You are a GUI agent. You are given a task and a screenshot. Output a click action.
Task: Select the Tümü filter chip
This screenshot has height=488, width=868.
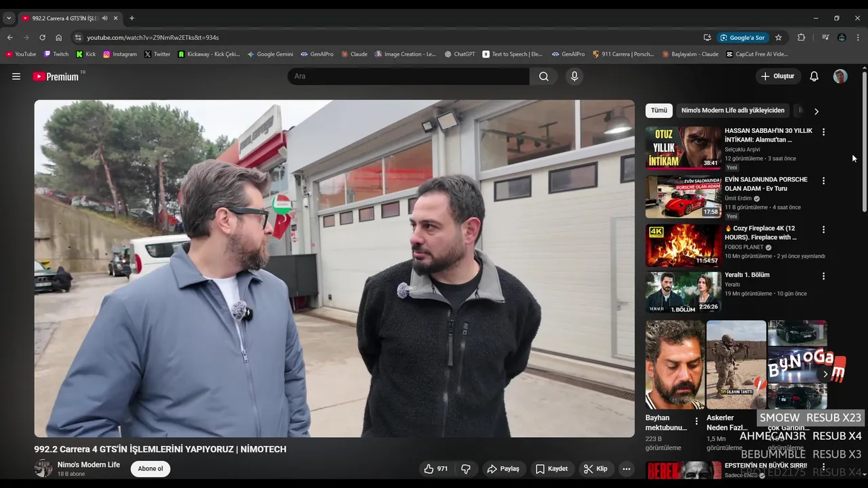coord(658,110)
